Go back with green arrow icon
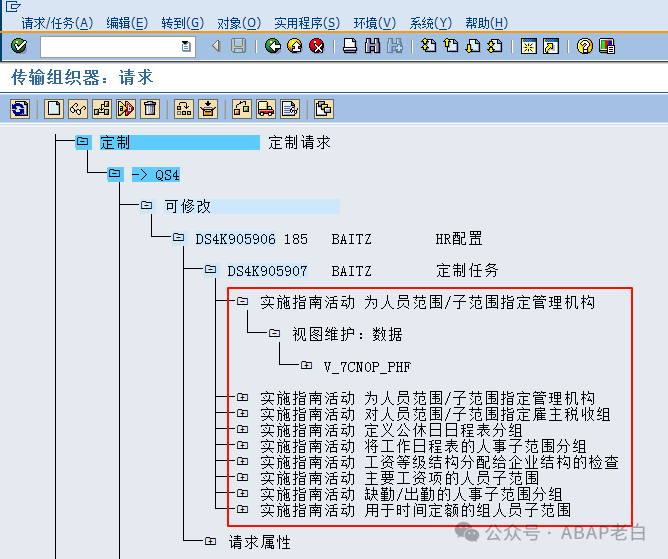Viewport: 668px width, 559px height. pos(273,46)
